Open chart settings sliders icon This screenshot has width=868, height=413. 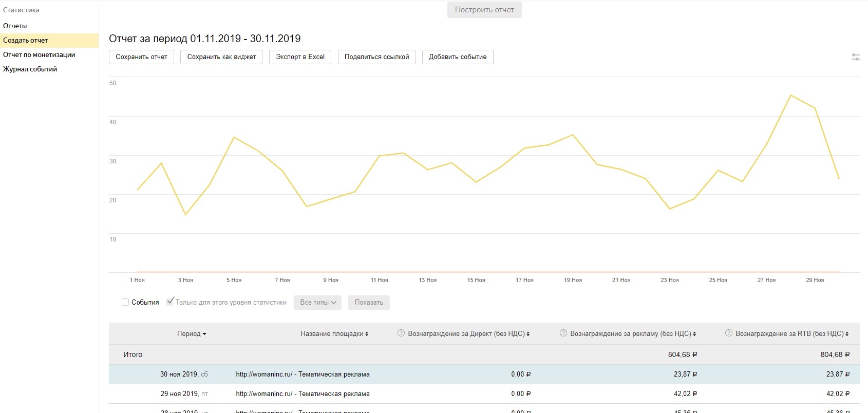(856, 57)
